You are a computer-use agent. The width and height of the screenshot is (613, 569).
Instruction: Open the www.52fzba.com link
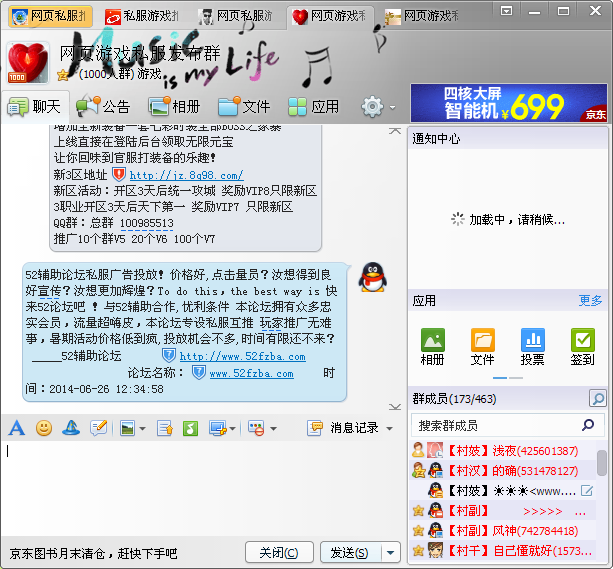251,373
